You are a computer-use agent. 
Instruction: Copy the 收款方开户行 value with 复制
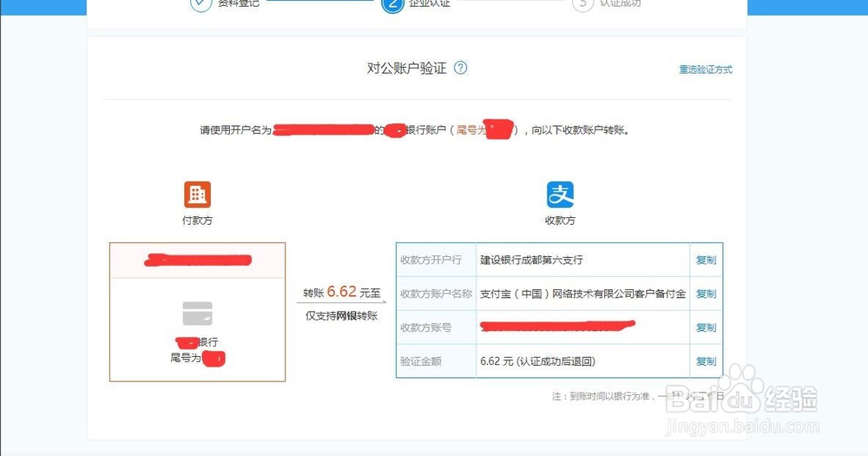[706, 260]
